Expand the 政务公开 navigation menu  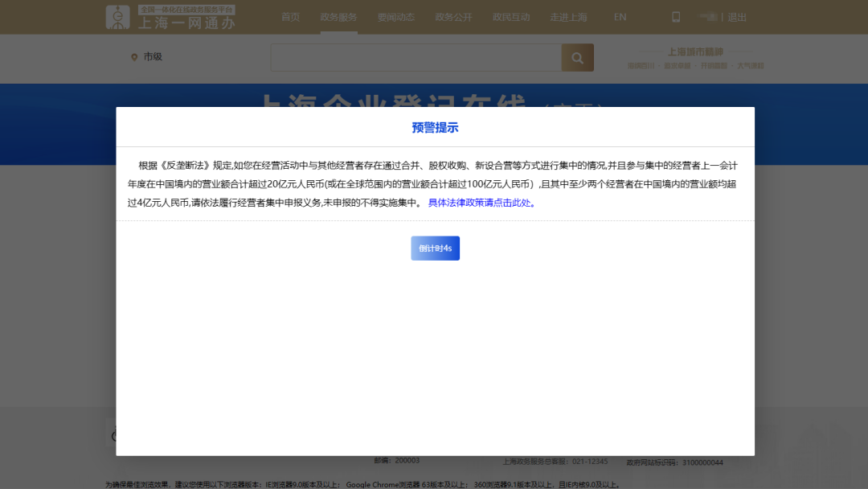coord(453,16)
